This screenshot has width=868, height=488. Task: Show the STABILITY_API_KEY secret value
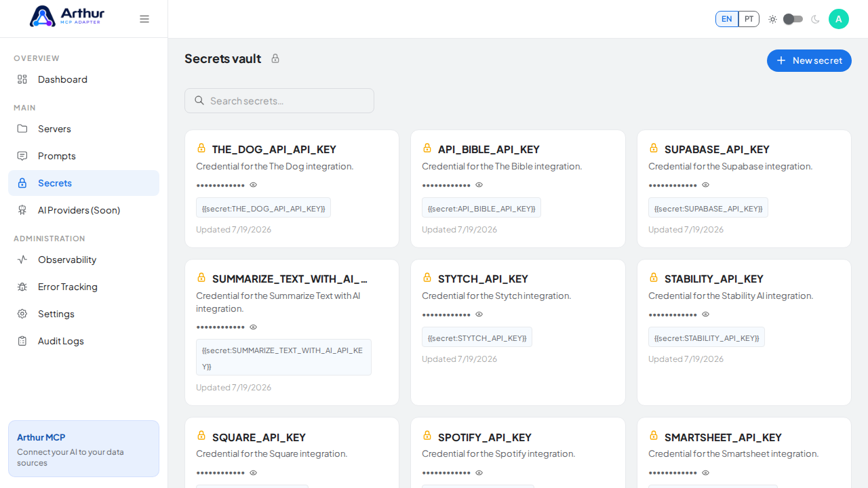point(706,314)
